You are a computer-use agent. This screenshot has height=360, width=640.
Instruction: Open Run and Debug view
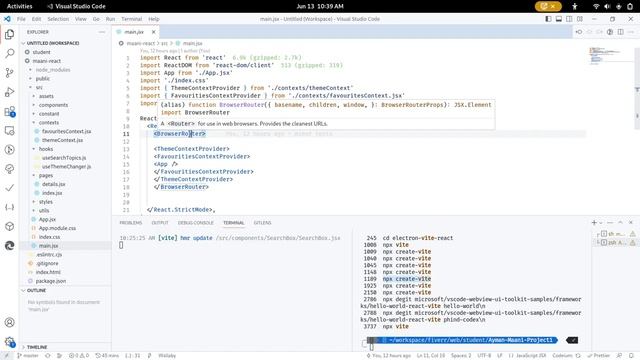[x=9, y=92]
